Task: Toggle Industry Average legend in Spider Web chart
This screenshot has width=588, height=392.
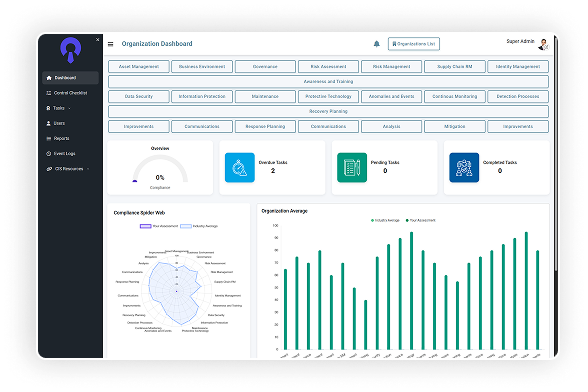Action: tap(199, 226)
